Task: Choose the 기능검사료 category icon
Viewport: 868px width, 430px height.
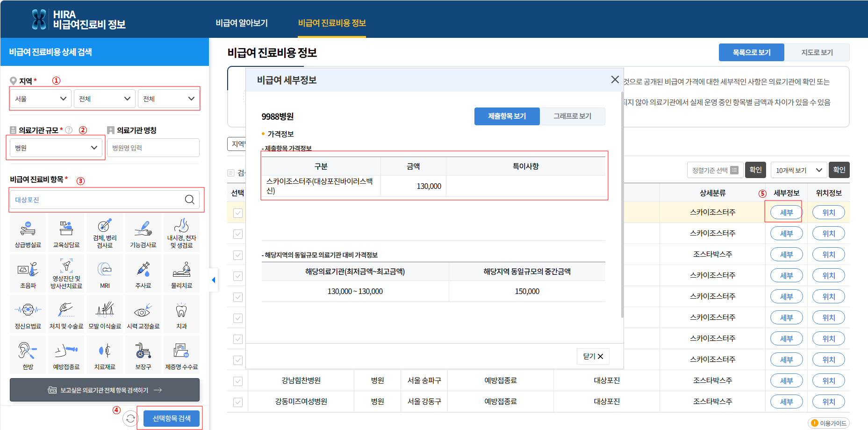Action: [x=143, y=234]
